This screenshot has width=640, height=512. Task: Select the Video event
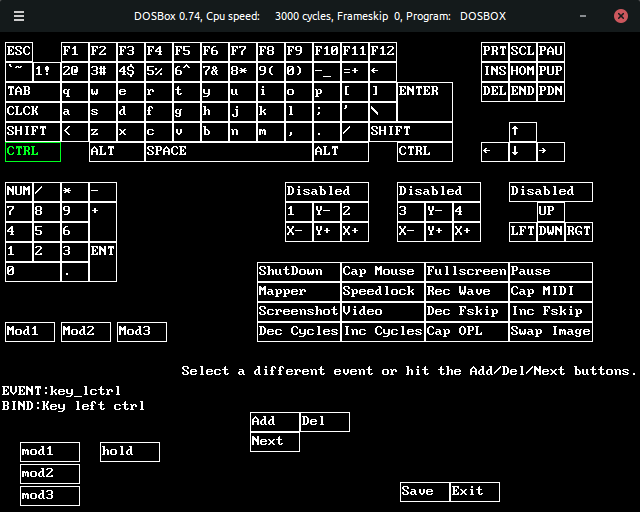(x=383, y=312)
